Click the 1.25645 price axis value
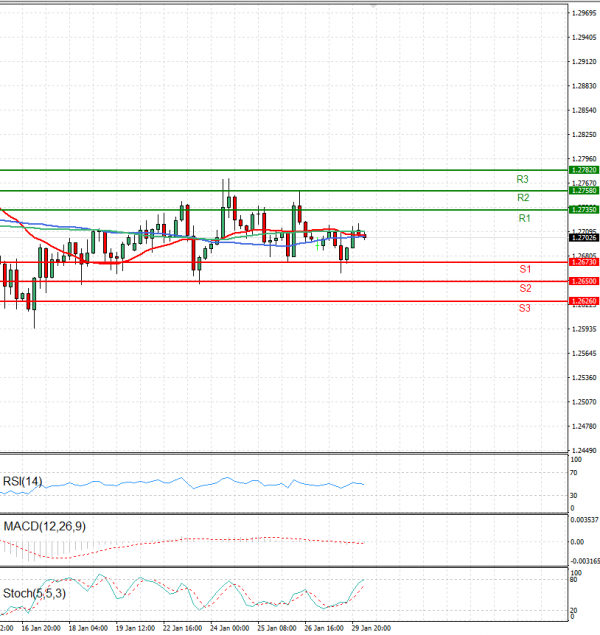 [x=584, y=353]
